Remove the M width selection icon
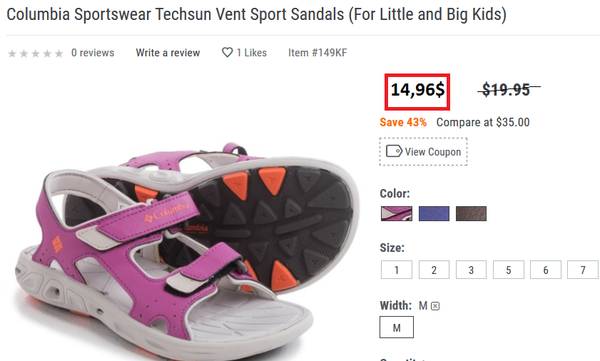 pyautogui.click(x=435, y=306)
